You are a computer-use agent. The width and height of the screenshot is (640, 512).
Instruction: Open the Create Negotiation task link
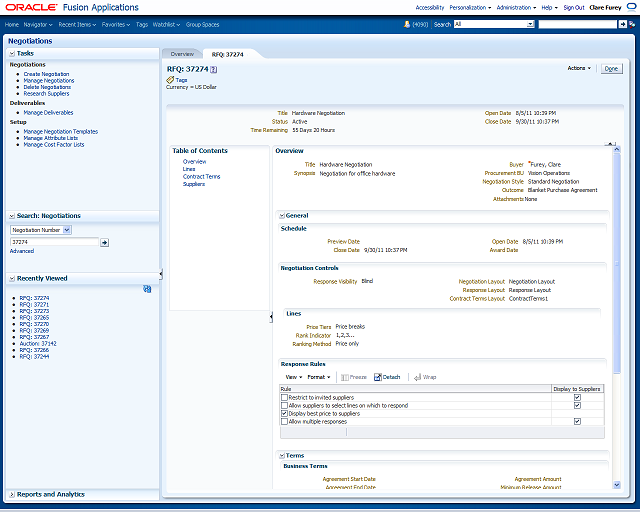point(46,74)
